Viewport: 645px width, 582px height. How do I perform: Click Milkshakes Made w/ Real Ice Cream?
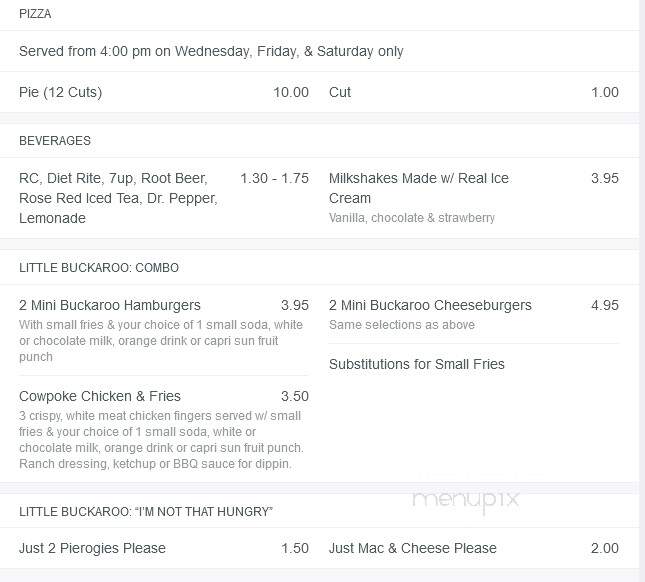[x=419, y=188]
